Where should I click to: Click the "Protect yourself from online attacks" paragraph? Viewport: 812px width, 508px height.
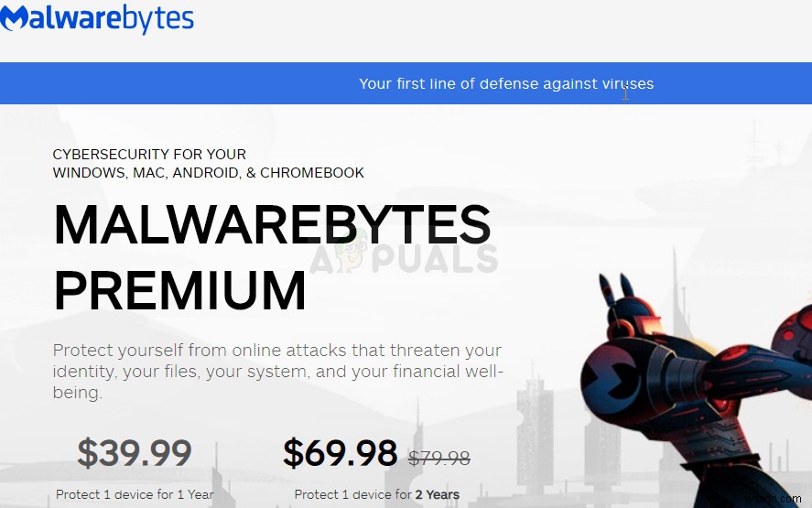pyautogui.click(x=276, y=371)
